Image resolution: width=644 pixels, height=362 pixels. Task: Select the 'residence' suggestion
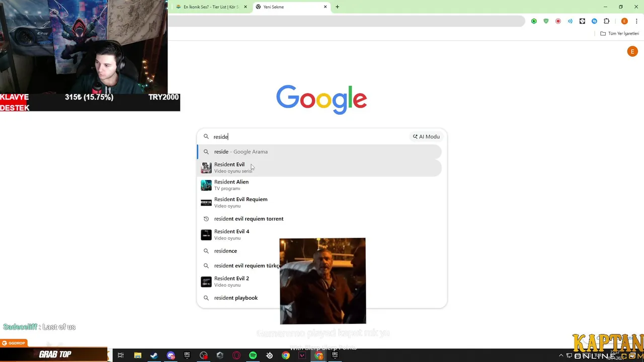click(319, 251)
